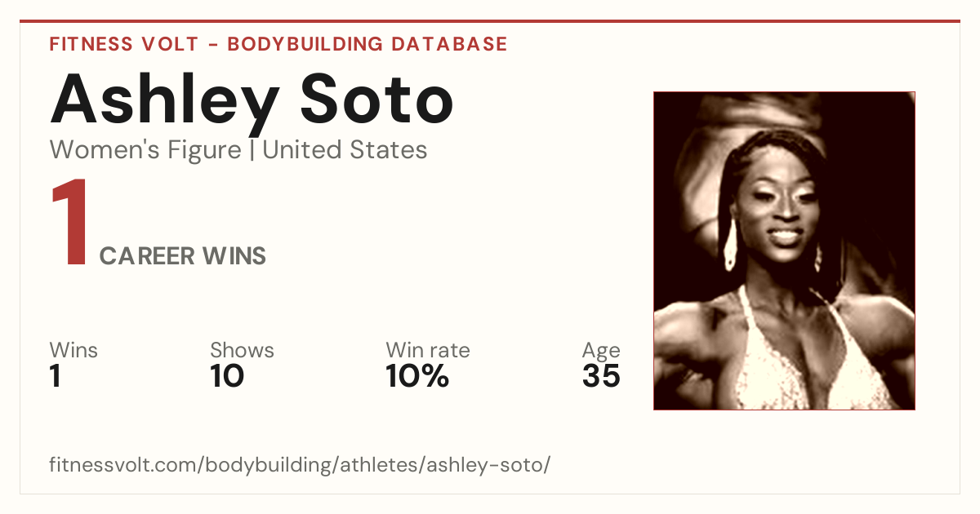
Task: Click the word Soto in the title
Action: 376,100
